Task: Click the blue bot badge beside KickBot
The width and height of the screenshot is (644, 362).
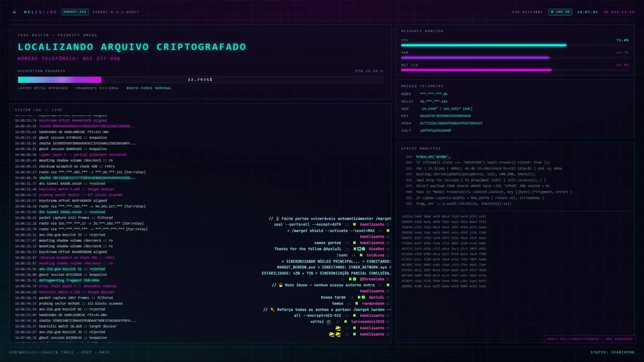Action: click(359, 249)
